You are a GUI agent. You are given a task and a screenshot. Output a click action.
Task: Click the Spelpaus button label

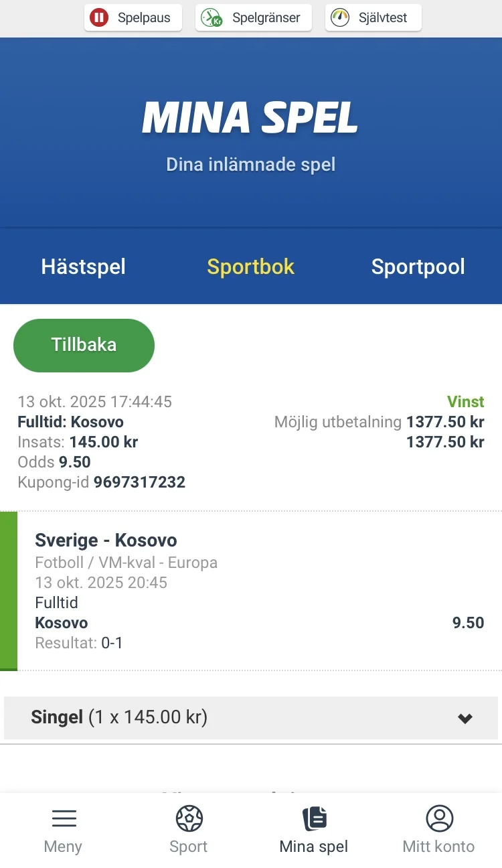pyautogui.click(x=144, y=18)
